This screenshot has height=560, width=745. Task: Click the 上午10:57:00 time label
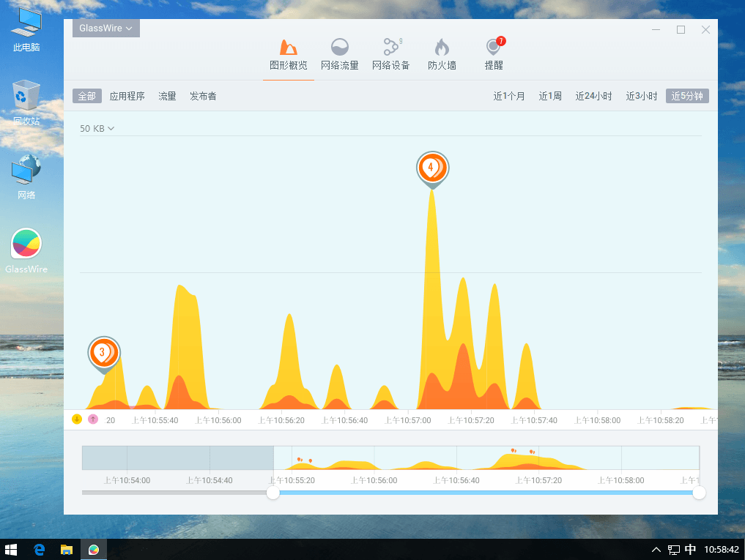click(x=407, y=420)
